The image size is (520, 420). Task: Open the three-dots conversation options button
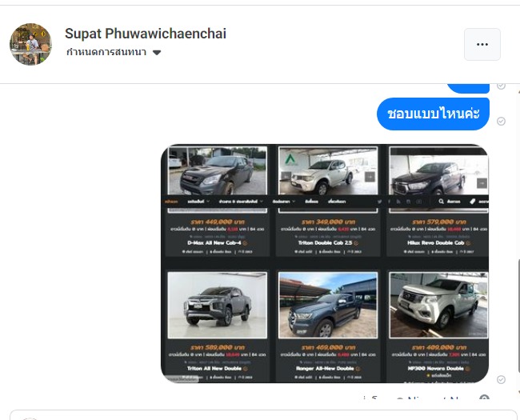point(482,45)
